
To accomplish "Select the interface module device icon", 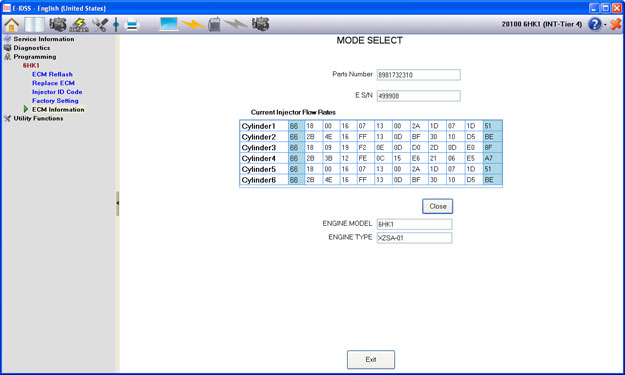I will 214,24.
